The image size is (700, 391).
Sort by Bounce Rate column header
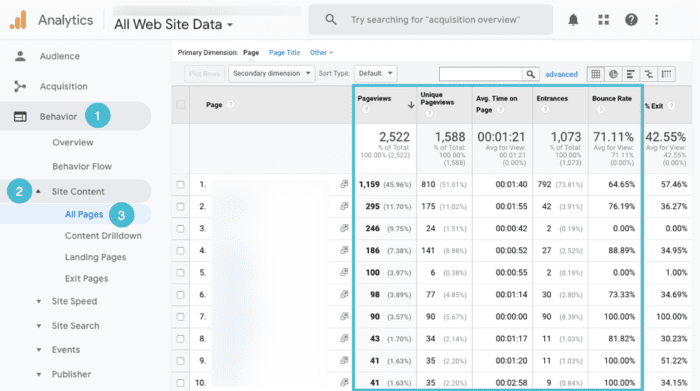pos(612,99)
